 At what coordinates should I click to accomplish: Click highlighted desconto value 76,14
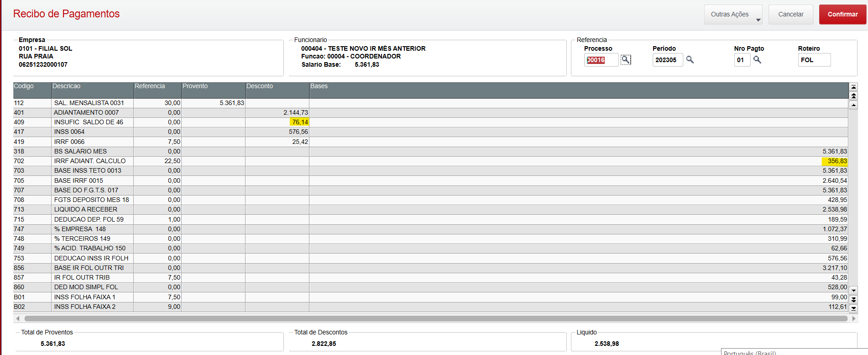tap(300, 122)
